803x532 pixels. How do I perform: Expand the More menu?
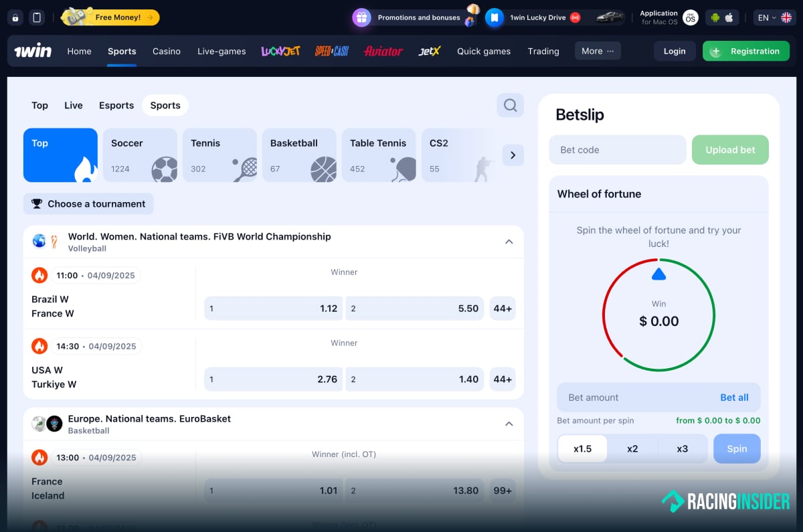click(x=598, y=51)
